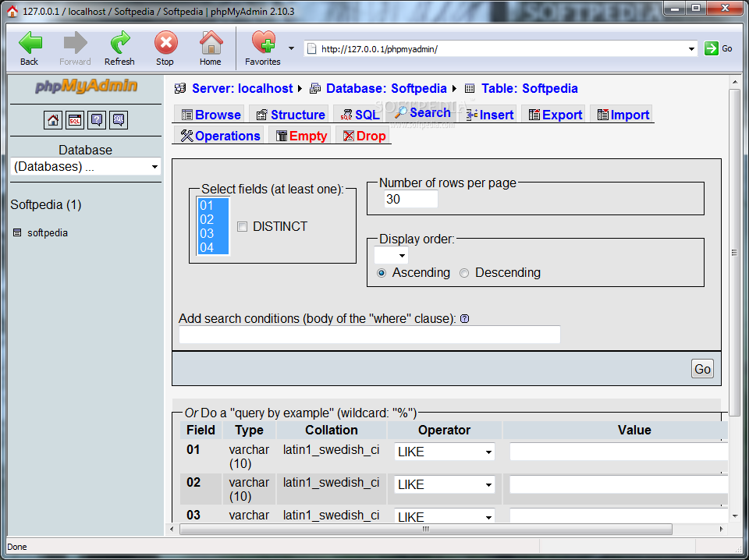Select field 03 in the fields list
Image resolution: width=749 pixels, height=560 pixels.
tap(213, 233)
